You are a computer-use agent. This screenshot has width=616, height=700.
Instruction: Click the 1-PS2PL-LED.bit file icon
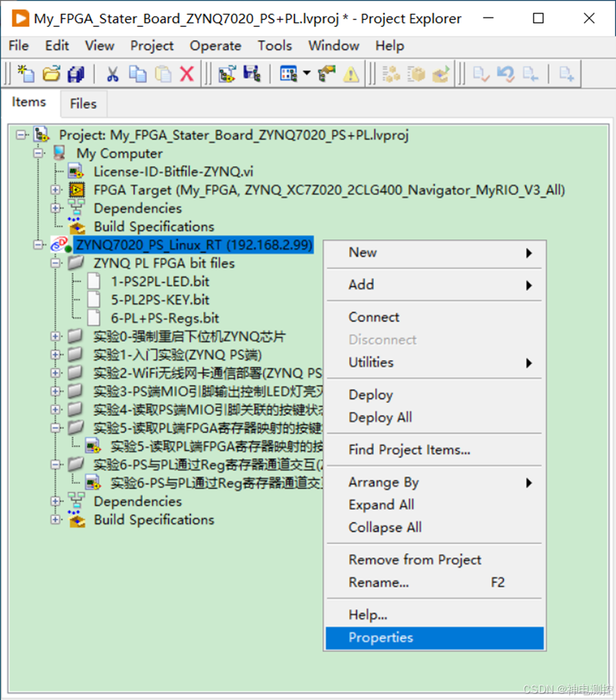(x=94, y=281)
